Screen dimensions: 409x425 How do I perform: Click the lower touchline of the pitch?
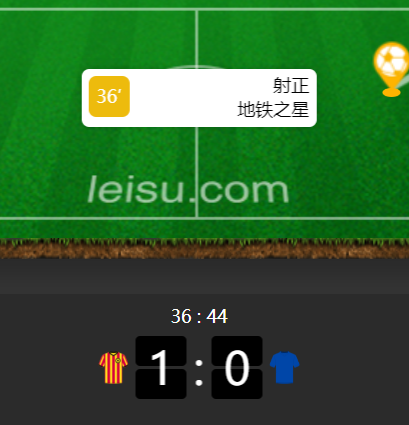(x=204, y=219)
